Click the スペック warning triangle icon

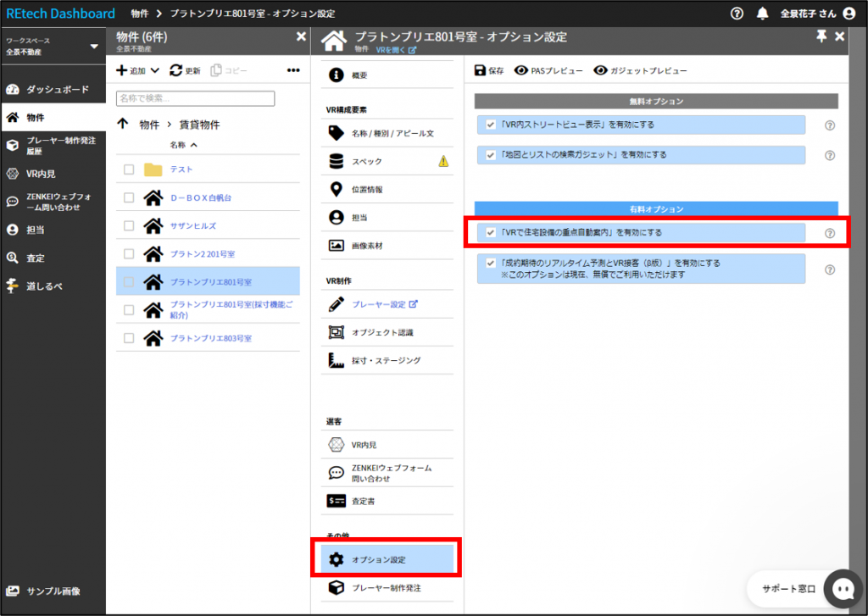click(x=443, y=161)
